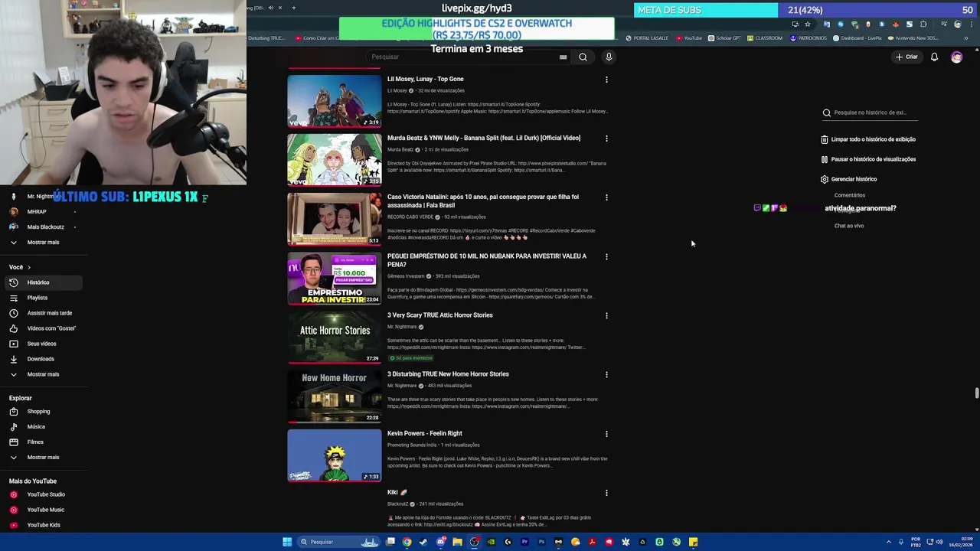980x551 pixels.
Task: Open Attic Horror Stories thumbnail
Action: [334, 337]
